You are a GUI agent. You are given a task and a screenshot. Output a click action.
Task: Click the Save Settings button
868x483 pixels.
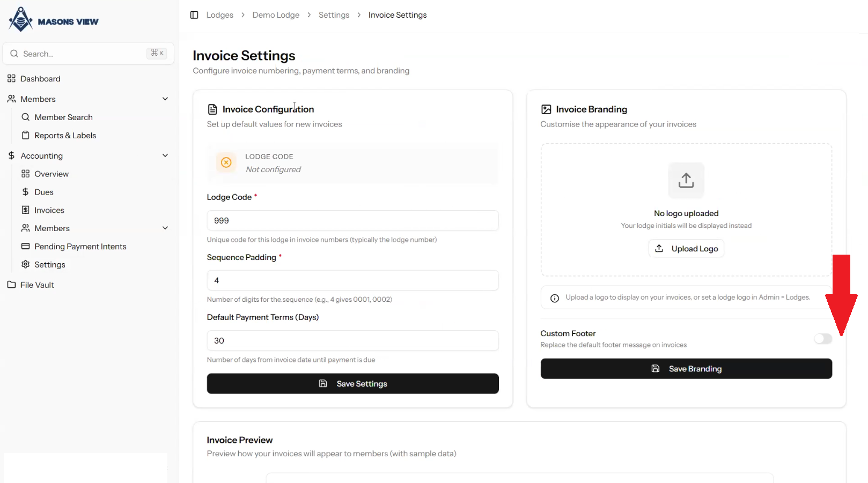coord(352,384)
